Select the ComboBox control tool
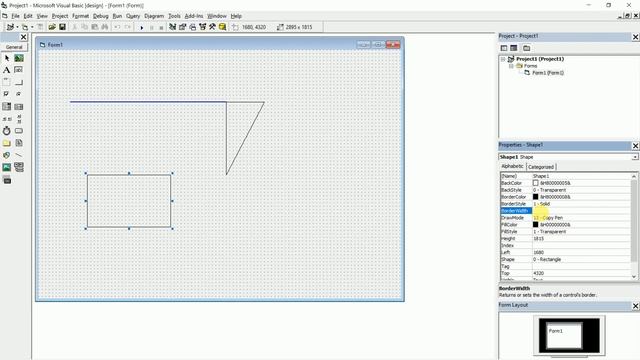 click(7, 107)
